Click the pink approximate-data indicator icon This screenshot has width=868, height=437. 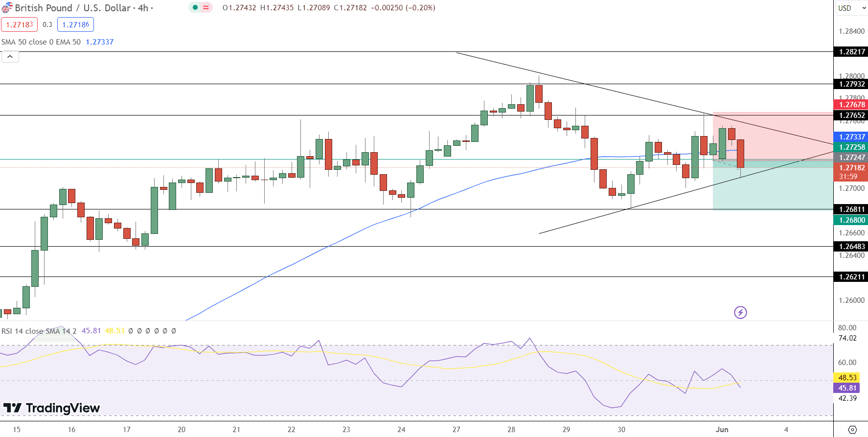[x=206, y=8]
